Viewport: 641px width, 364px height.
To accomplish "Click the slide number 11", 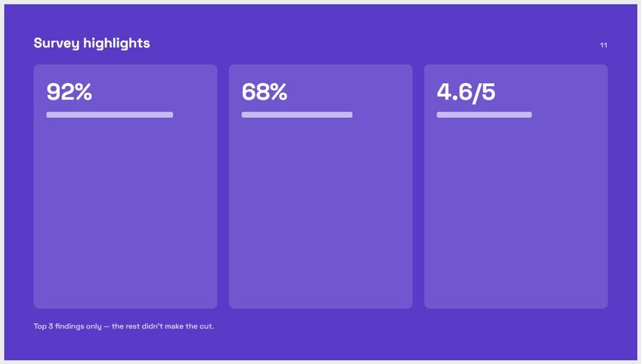I will point(603,45).
